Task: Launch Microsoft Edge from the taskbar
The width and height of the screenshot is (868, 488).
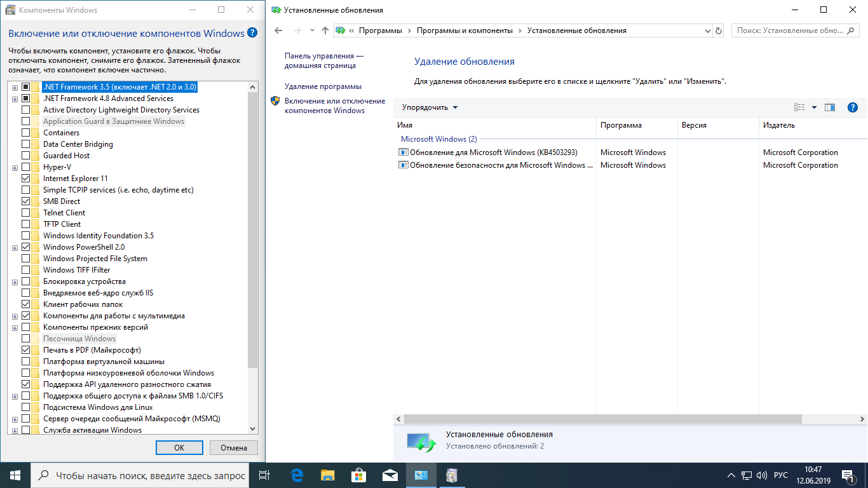Action: 297,475
